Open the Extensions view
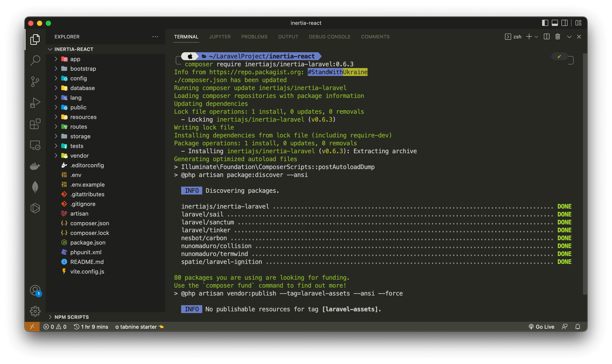The height and width of the screenshot is (364, 612). (x=35, y=124)
